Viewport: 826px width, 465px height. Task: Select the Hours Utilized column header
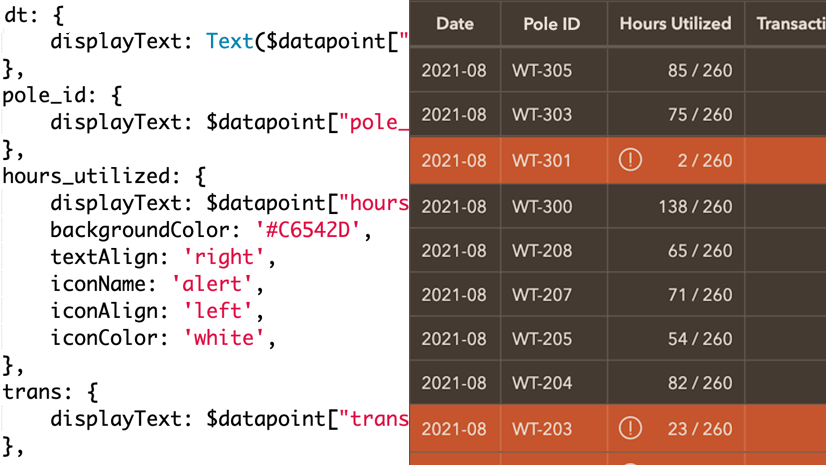tap(675, 23)
